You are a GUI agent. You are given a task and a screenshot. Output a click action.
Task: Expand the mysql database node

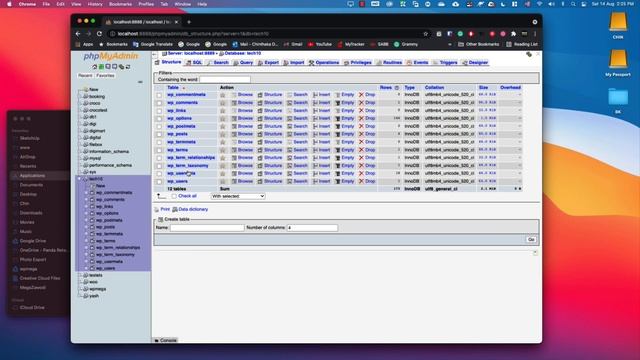[x=80, y=158]
